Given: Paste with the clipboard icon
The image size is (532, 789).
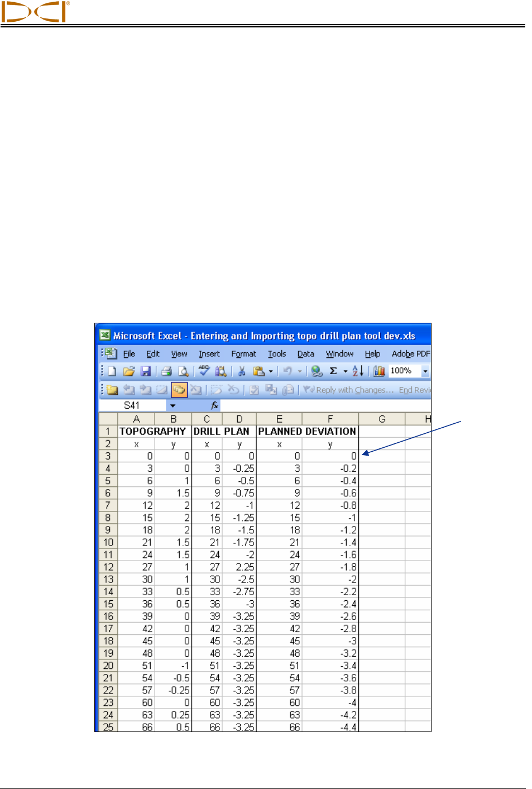Looking at the screenshot, I should tap(258, 371).
